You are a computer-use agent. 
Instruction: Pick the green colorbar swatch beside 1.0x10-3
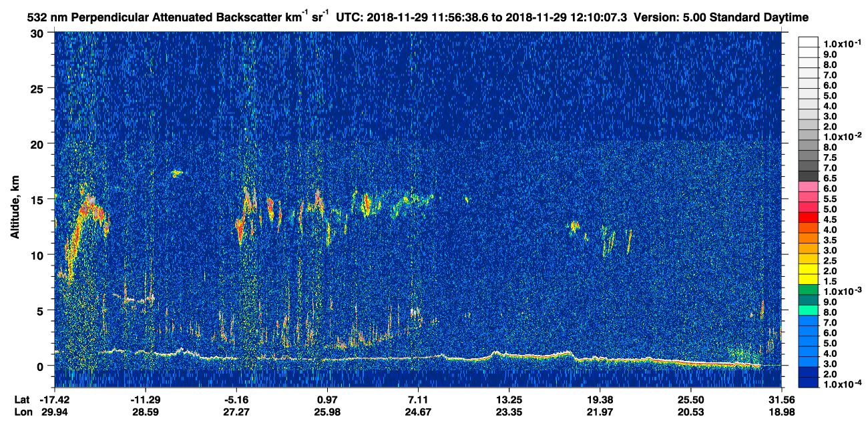(809, 290)
